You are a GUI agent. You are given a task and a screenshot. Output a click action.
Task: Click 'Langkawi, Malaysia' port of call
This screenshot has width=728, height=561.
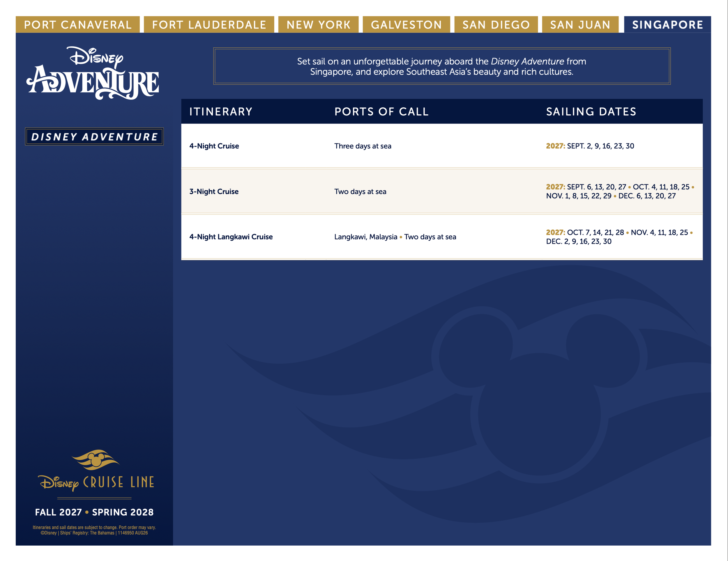pyautogui.click(x=366, y=237)
